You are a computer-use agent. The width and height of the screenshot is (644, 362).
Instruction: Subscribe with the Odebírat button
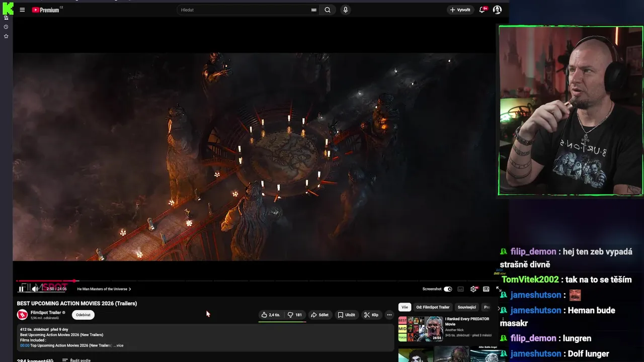(x=83, y=315)
